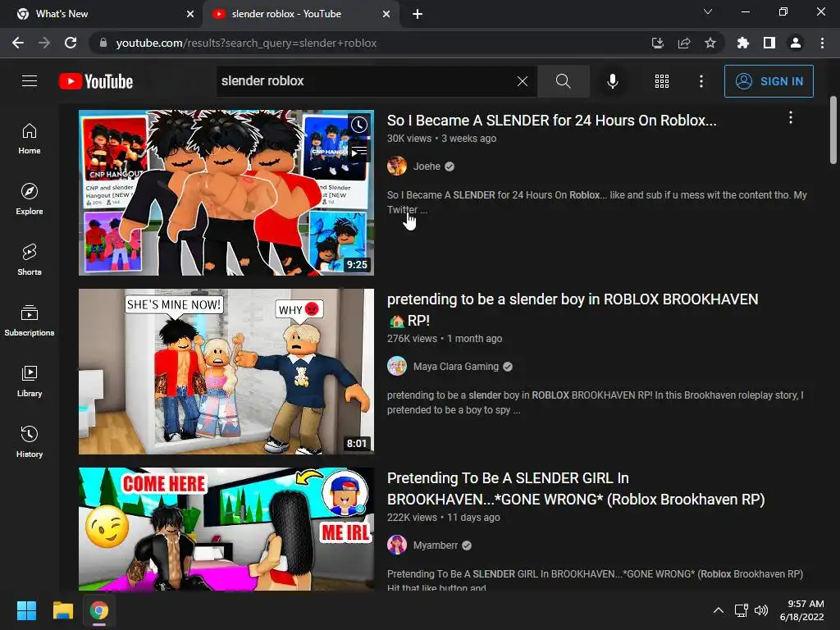
Task: Open Chrome extensions puzzle icon
Action: coord(742,43)
